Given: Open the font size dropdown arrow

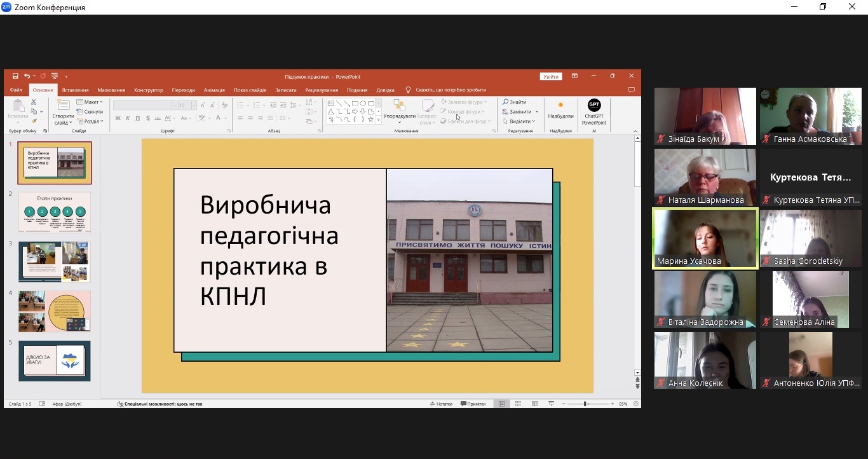Looking at the screenshot, I should [x=193, y=106].
